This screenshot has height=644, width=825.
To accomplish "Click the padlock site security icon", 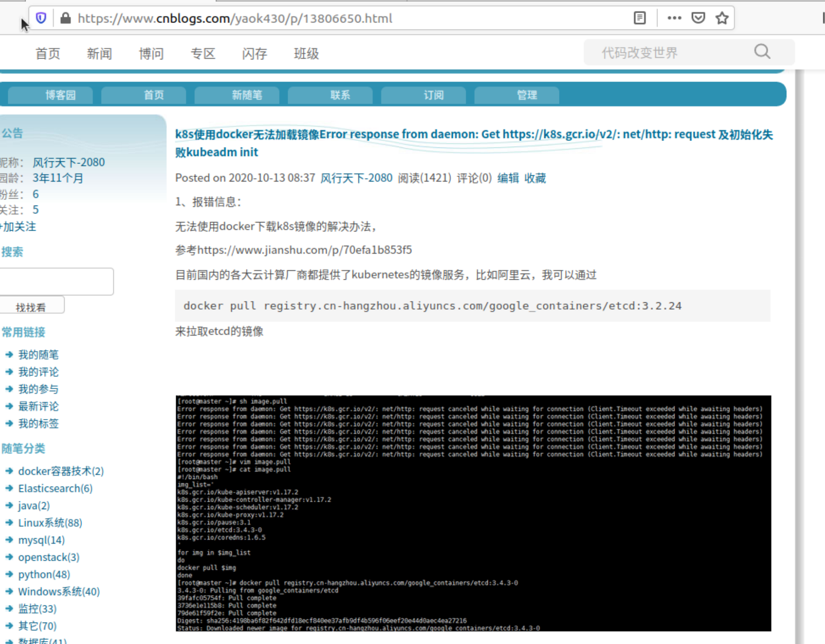I will [x=65, y=18].
